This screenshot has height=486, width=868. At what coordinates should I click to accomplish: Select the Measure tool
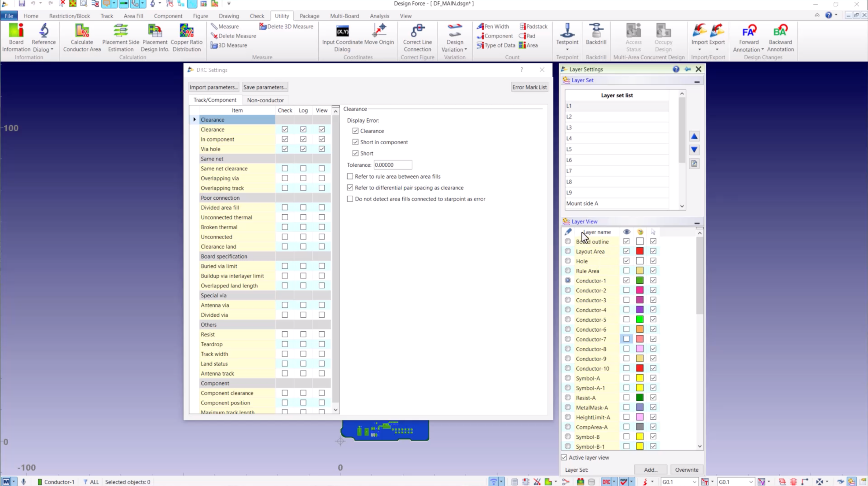click(x=225, y=26)
